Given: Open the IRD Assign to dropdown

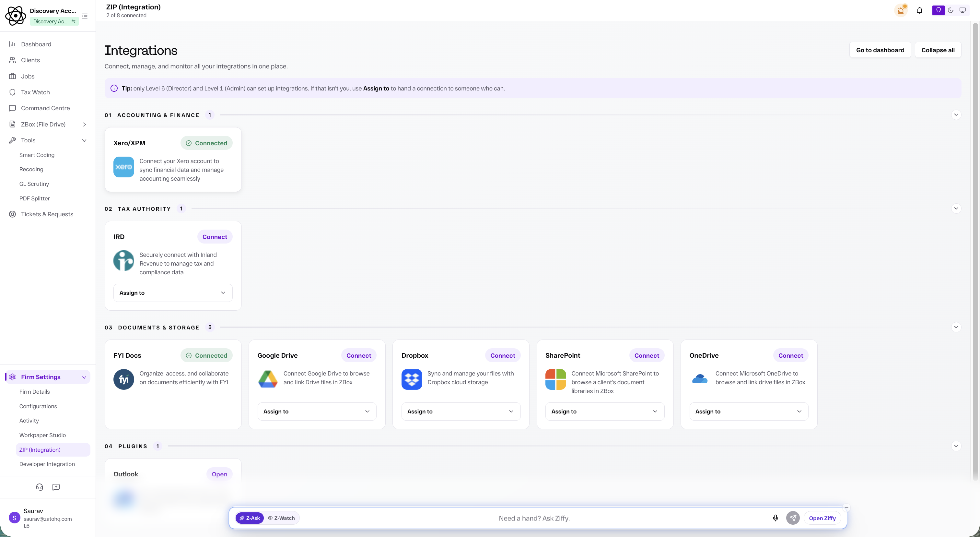Looking at the screenshot, I should coord(173,293).
